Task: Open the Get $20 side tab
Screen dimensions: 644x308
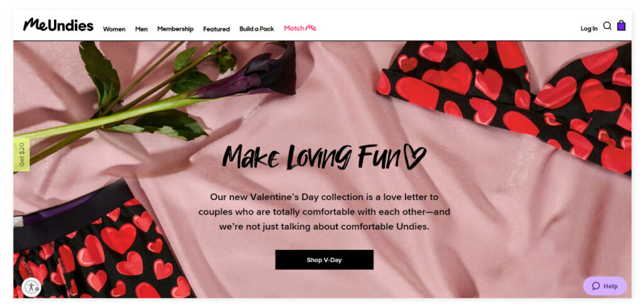Action: [x=21, y=154]
